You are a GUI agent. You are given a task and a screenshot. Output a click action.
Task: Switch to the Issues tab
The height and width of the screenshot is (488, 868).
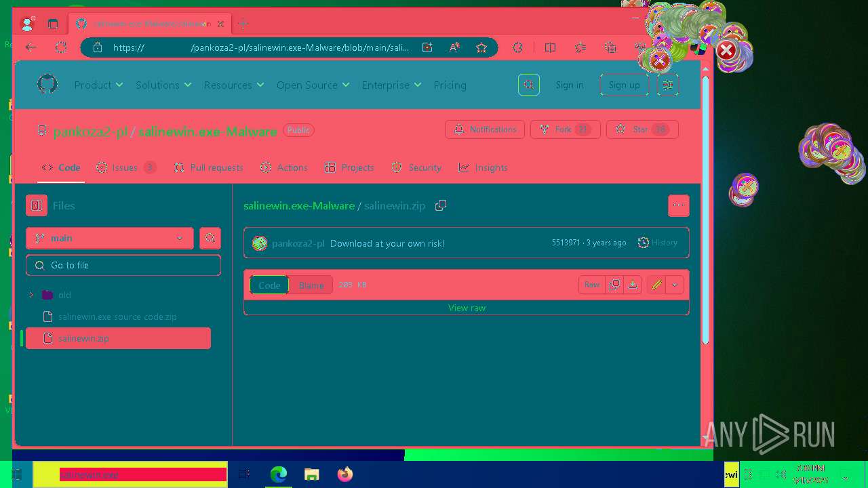click(126, 167)
